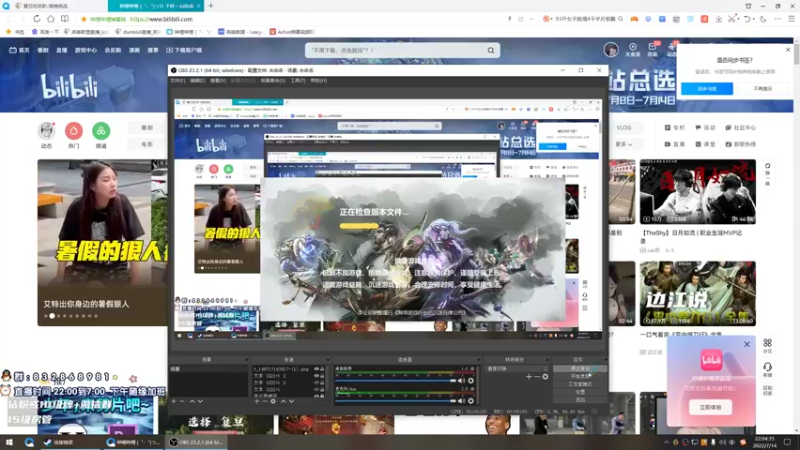Move scene up arrow in OBS Scenes panel
Image resolution: width=800 pixels, height=450 pixels.
coord(192,402)
